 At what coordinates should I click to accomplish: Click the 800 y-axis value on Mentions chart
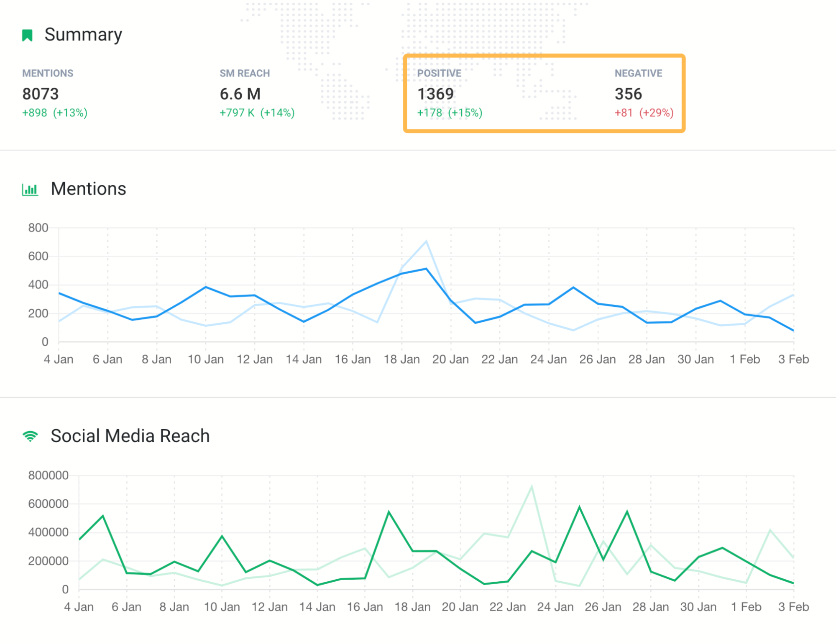click(38, 228)
